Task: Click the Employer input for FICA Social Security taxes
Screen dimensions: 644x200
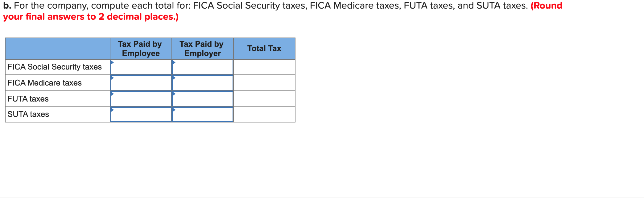Action: (203, 67)
